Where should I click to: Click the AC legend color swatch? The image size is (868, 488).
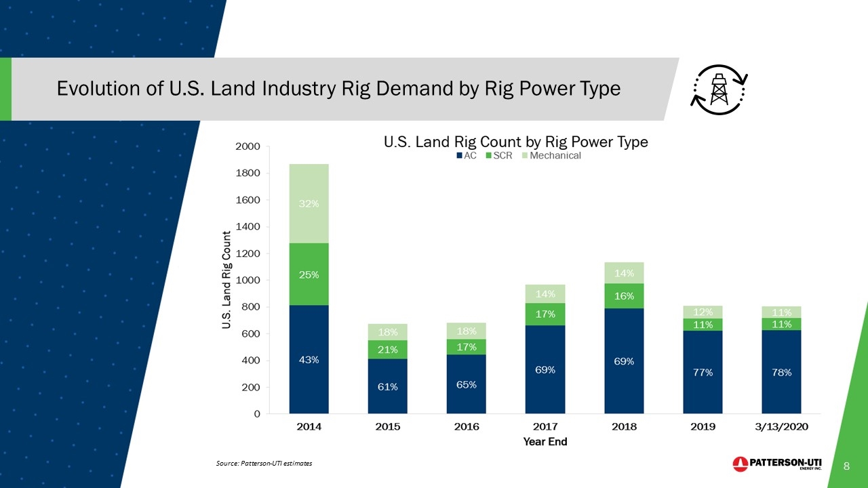460,156
